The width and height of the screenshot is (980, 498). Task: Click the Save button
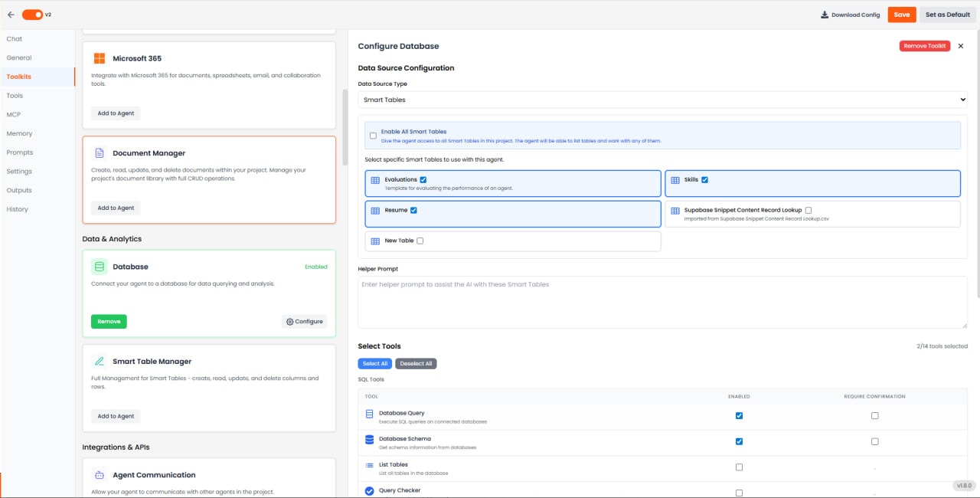click(901, 14)
